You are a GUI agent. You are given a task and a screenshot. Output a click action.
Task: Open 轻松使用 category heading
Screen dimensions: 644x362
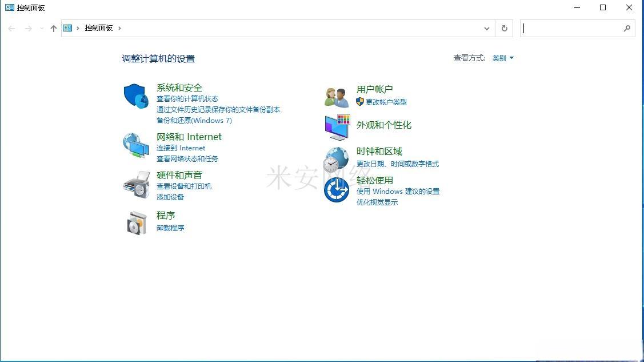point(375,180)
